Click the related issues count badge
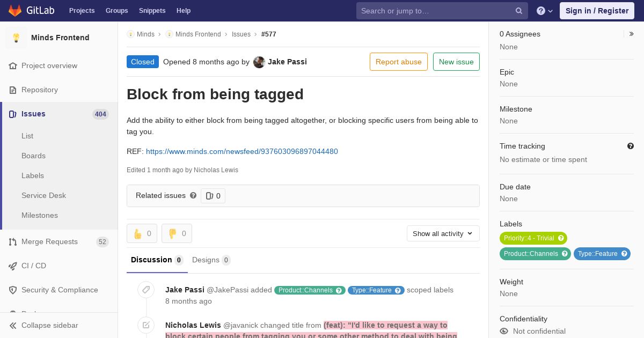 click(213, 196)
